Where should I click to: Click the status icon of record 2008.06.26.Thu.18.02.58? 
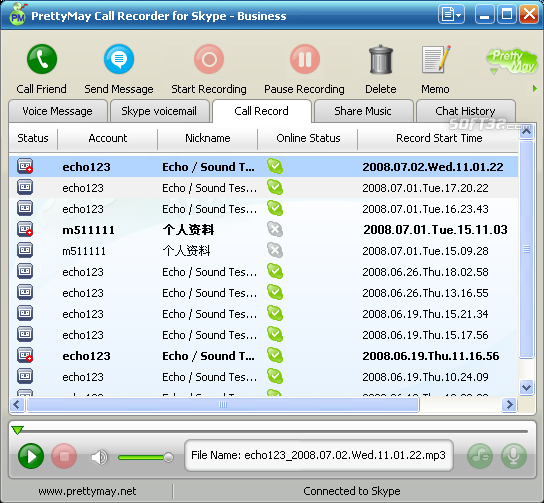point(25,271)
